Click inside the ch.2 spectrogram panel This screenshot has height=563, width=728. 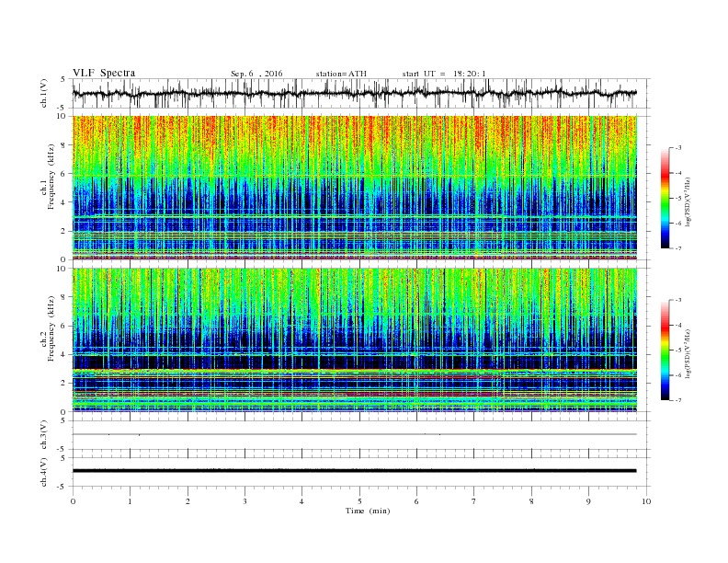354,339
